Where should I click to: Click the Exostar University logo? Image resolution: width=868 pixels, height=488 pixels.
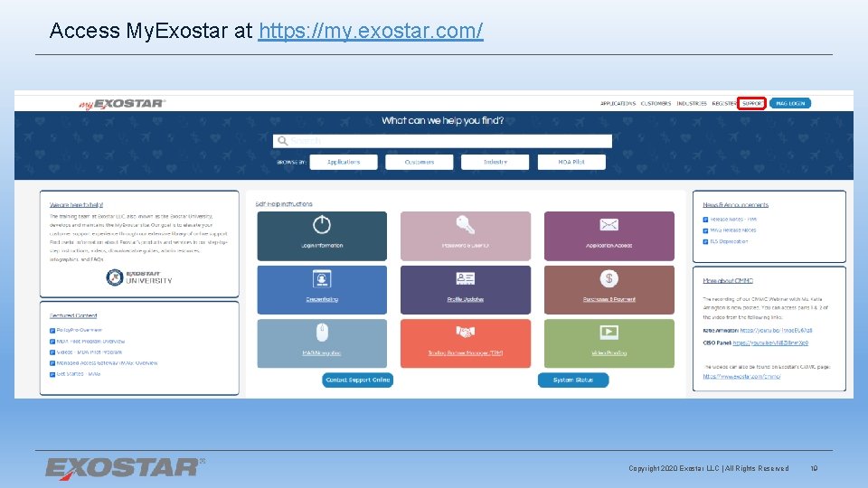click(139, 277)
